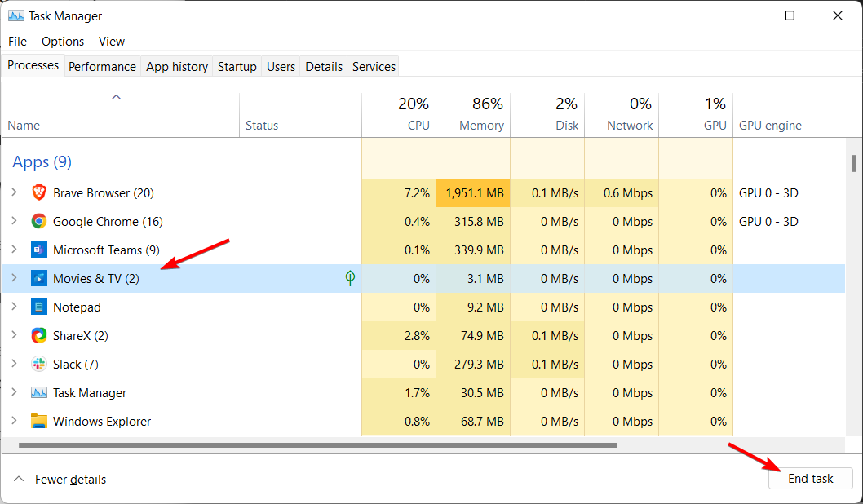
Task: Open the View menu
Action: click(112, 42)
